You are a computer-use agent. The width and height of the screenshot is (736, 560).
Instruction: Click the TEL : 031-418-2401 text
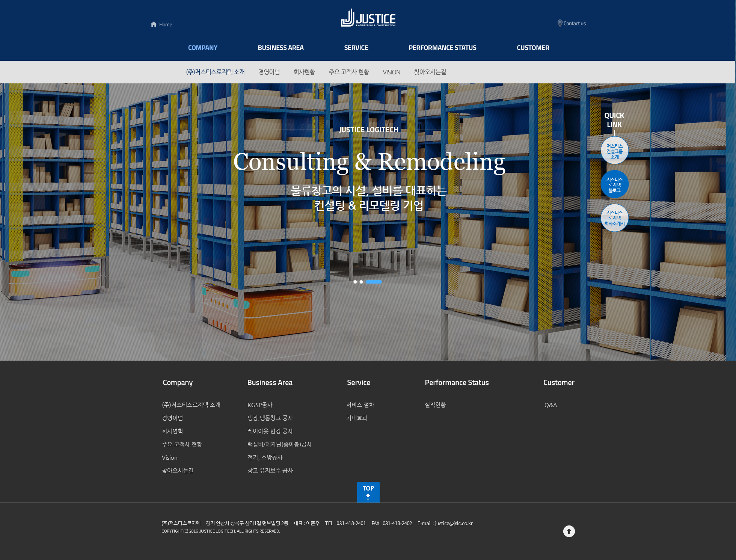tap(345, 523)
